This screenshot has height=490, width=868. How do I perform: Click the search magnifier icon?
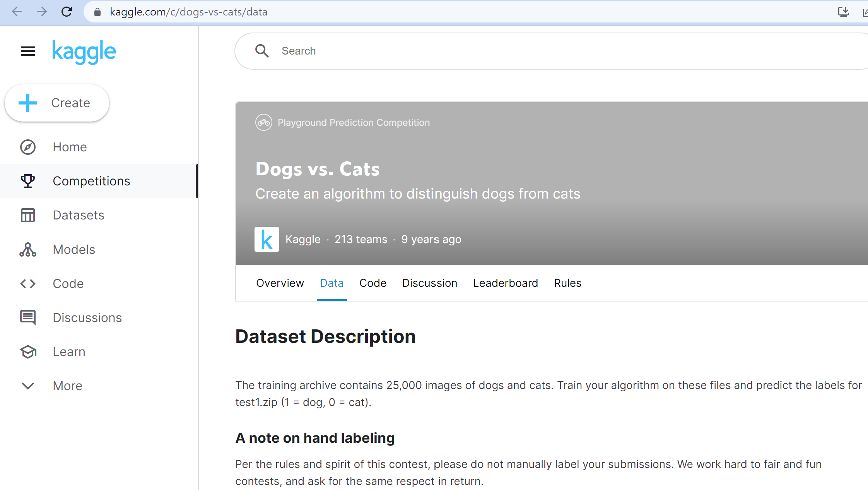(262, 51)
